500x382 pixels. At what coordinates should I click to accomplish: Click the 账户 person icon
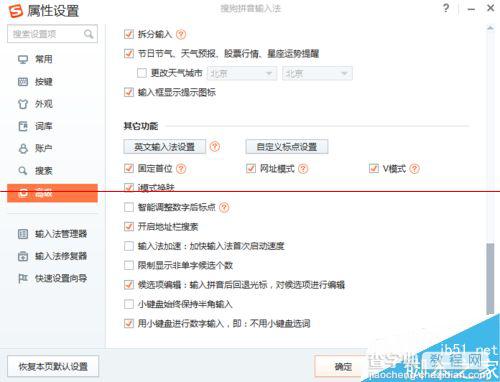tap(23, 148)
